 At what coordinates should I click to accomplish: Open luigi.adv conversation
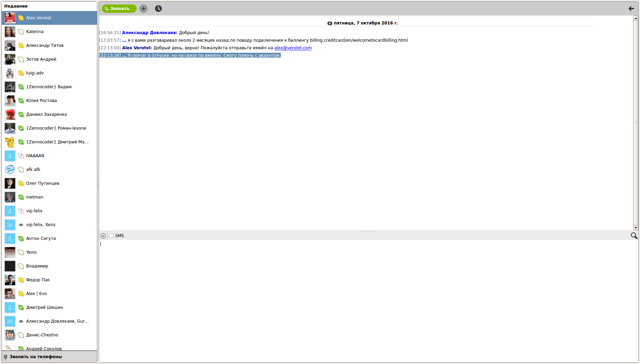pos(49,73)
